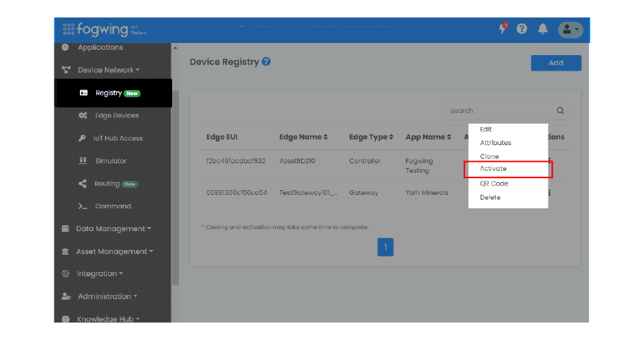This screenshot has width=644, height=340.
Task: Click the Edge Devices gears icon
Action: coord(83,116)
